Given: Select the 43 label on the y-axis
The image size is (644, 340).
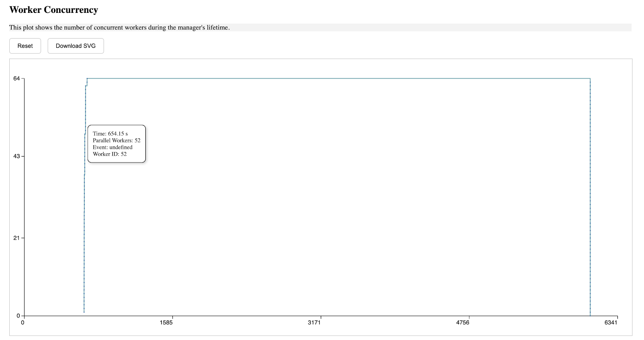Looking at the screenshot, I should [17, 156].
